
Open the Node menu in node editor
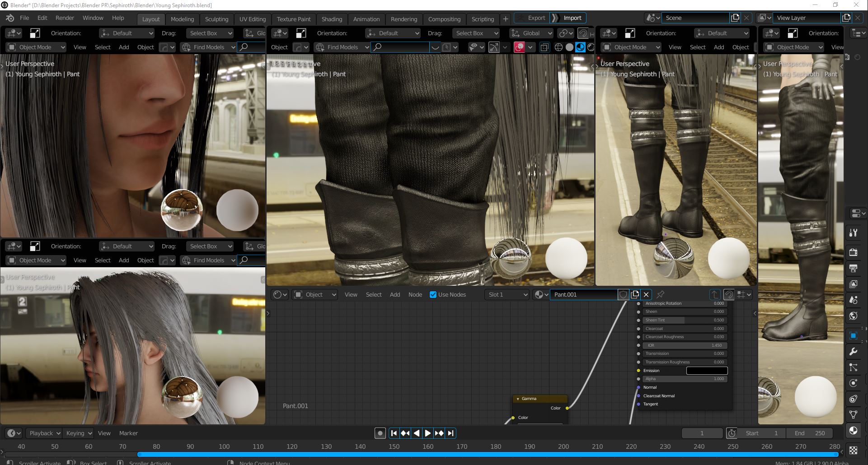click(x=415, y=294)
